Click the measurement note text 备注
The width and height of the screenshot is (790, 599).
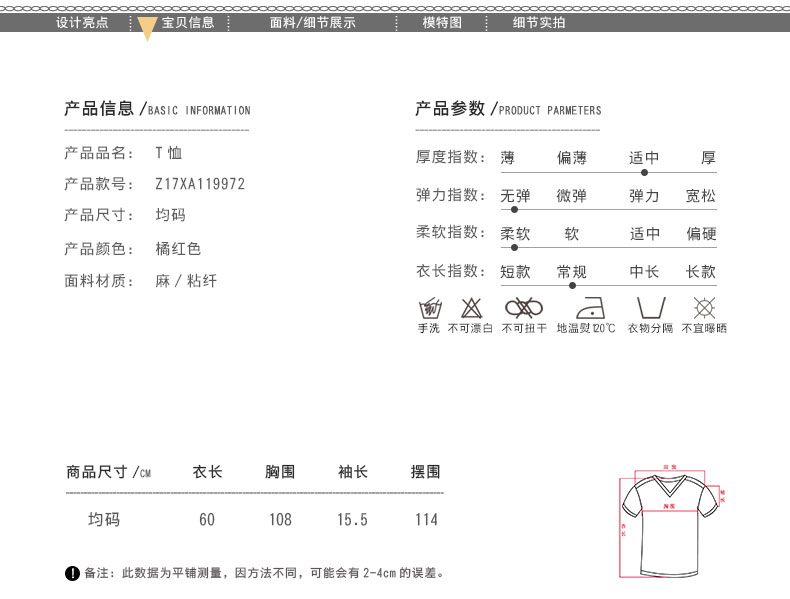[265, 573]
